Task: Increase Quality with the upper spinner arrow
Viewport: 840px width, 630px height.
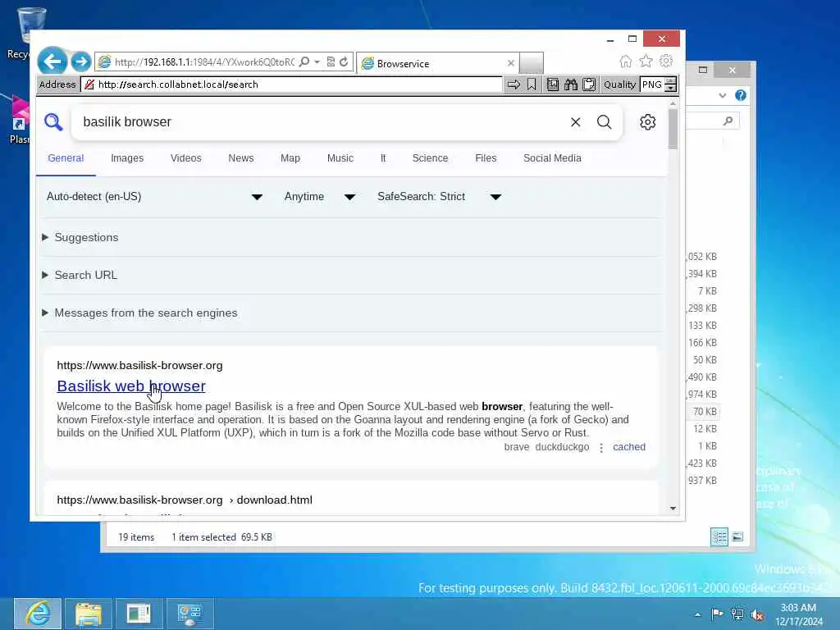Action: (671, 80)
